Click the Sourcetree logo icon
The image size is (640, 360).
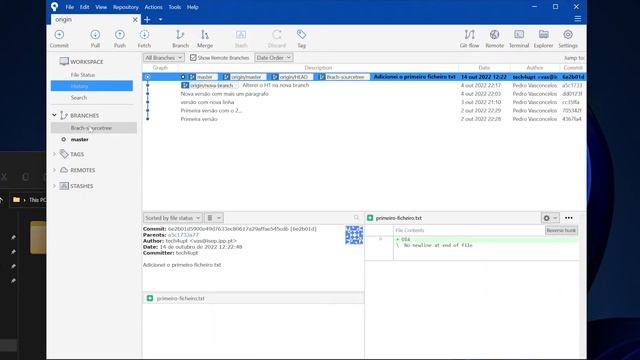54,7
